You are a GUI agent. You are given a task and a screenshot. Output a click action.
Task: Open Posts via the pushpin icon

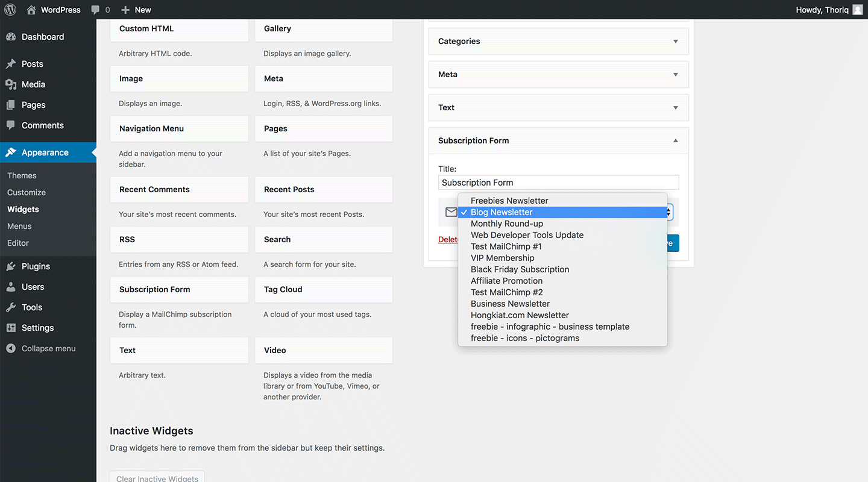click(x=11, y=64)
